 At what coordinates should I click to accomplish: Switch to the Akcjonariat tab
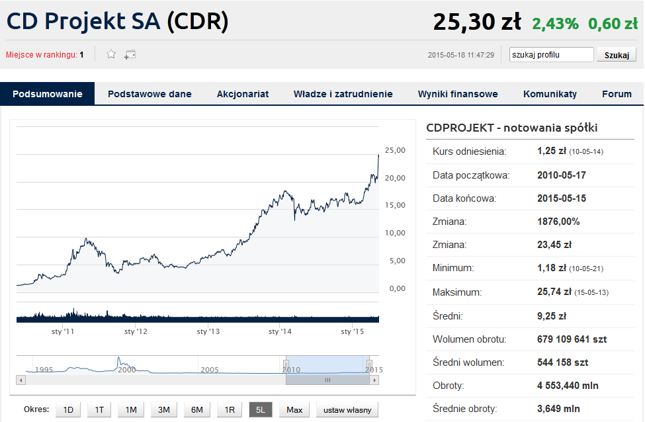[242, 94]
